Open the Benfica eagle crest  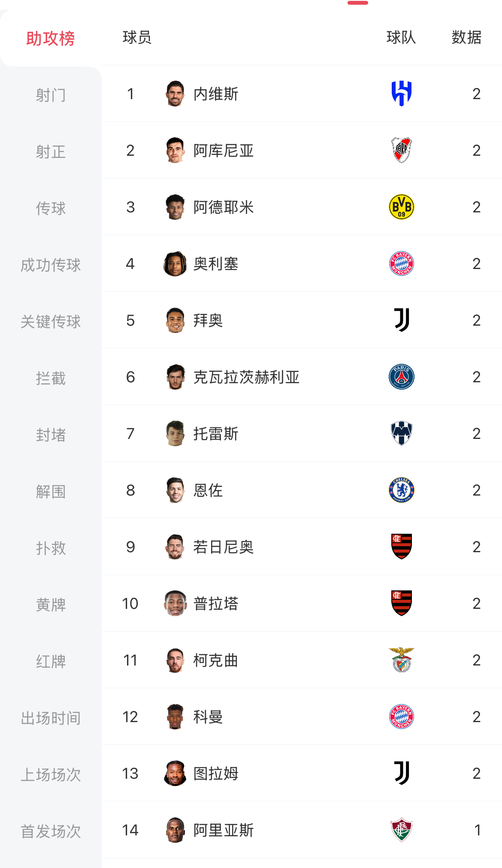click(401, 660)
